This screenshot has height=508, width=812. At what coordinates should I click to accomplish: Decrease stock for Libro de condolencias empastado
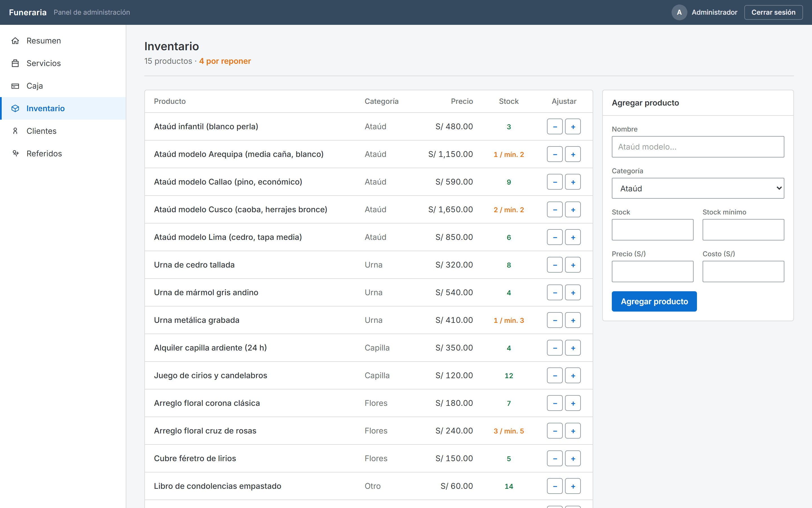(555, 486)
